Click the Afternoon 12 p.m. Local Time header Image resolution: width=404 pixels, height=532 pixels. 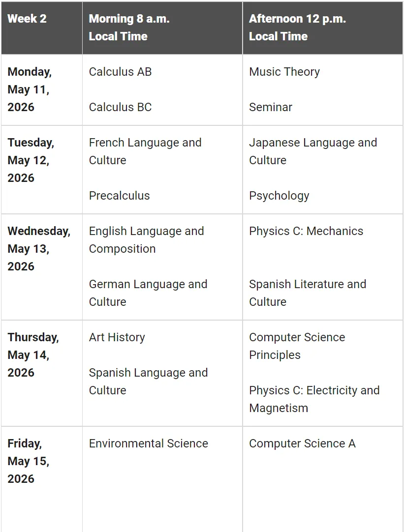[x=297, y=28]
